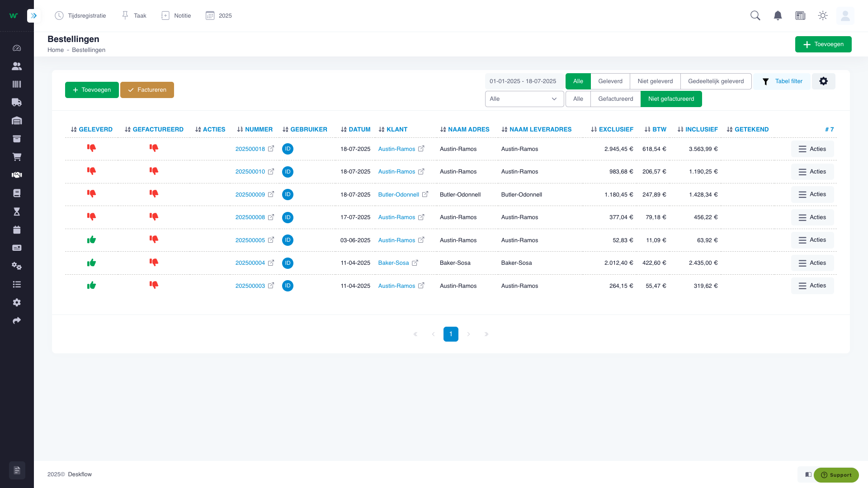Open the shopping cart sidebar icon

17,157
